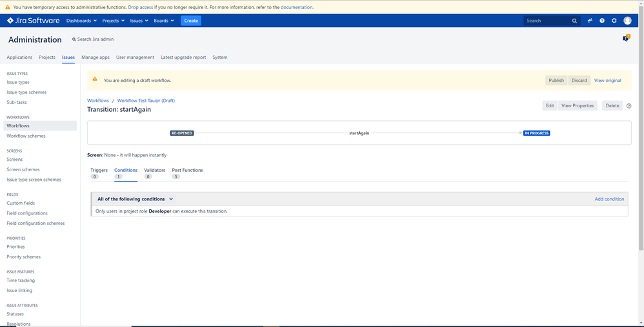This screenshot has width=644, height=327.
Task: Select the Conditions tab
Action: point(126,173)
